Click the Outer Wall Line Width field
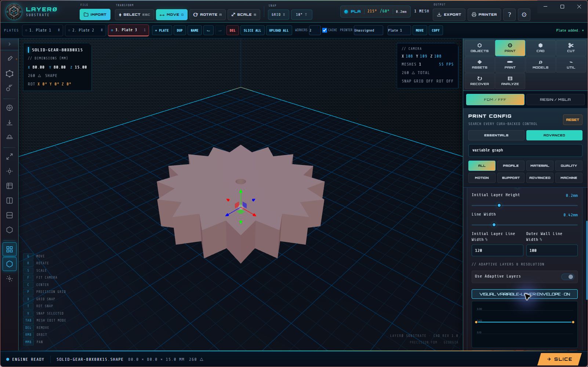The image size is (588, 367). coord(552,250)
